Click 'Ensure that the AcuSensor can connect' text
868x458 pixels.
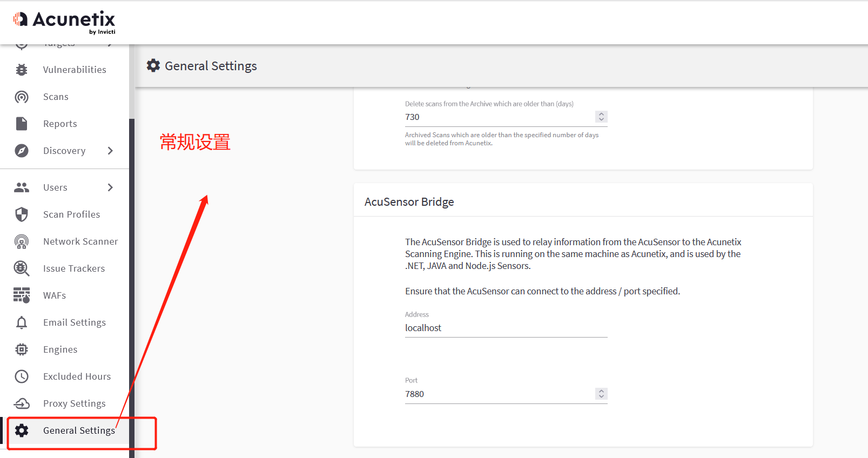point(542,291)
